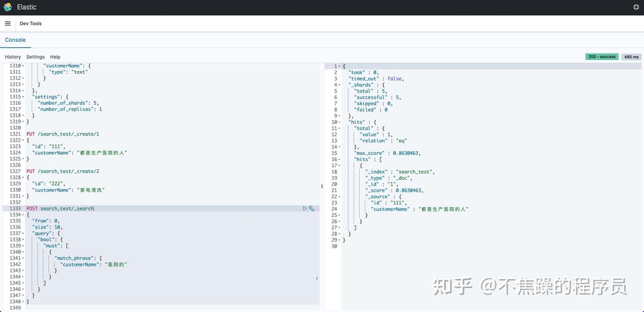
Task: Click "_index" : "search_test" in response
Action: coord(400,172)
